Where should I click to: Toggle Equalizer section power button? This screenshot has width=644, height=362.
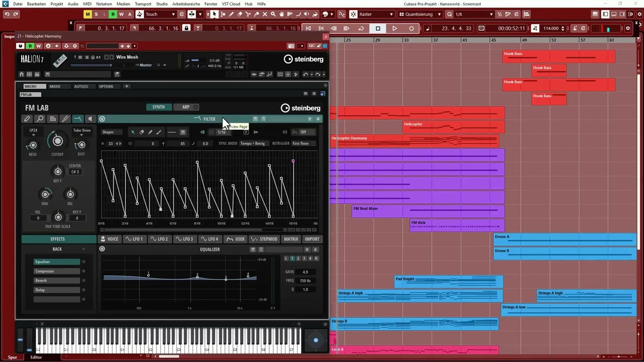click(x=102, y=249)
